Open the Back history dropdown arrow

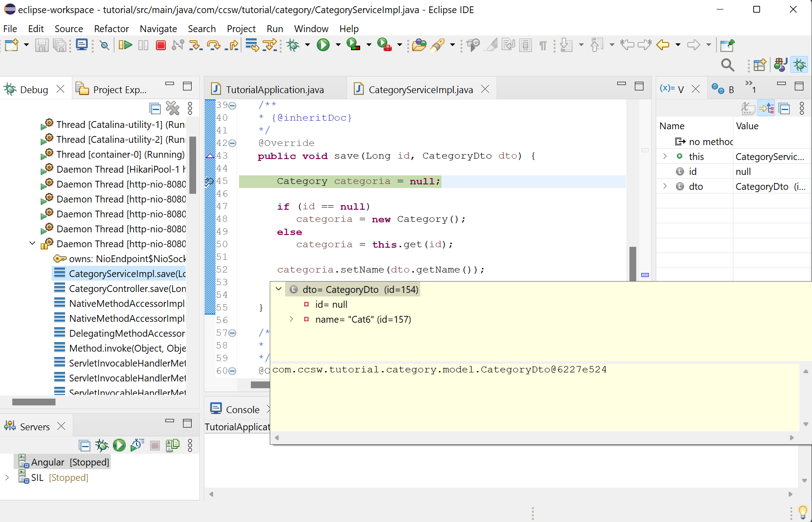[677, 45]
